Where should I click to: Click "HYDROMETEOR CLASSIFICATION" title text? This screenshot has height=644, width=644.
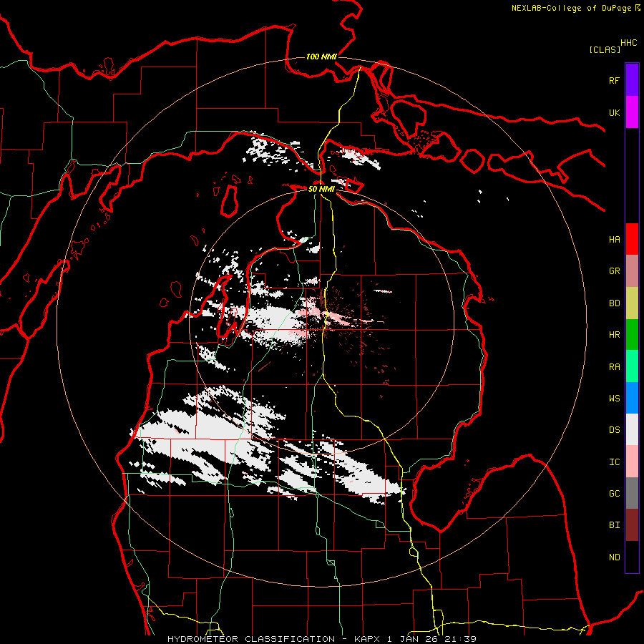click(251, 639)
